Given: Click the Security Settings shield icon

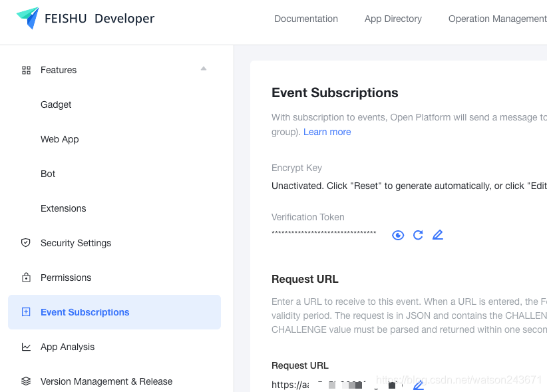Looking at the screenshot, I should pos(26,243).
